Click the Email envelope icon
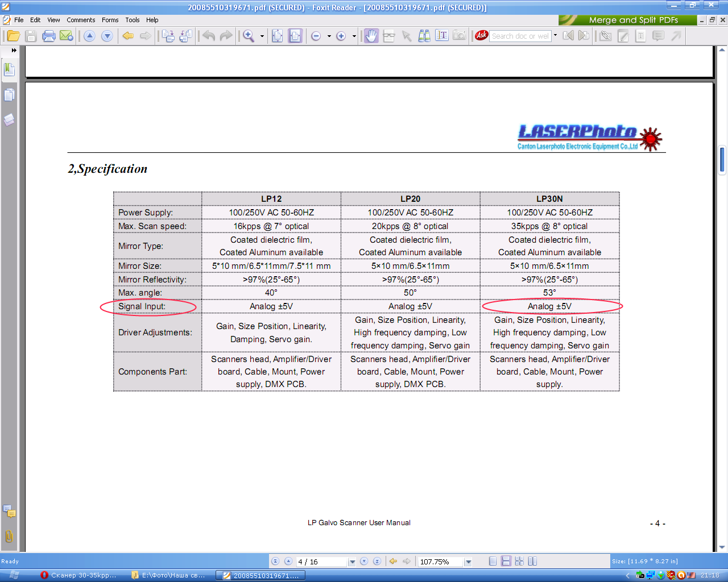This screenshot has width=728, height=582. pyautogui.click(x=67, y=36)
